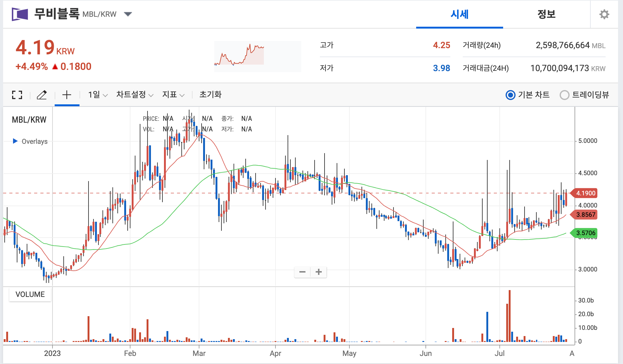Zoom in chart with plus button

319,272
